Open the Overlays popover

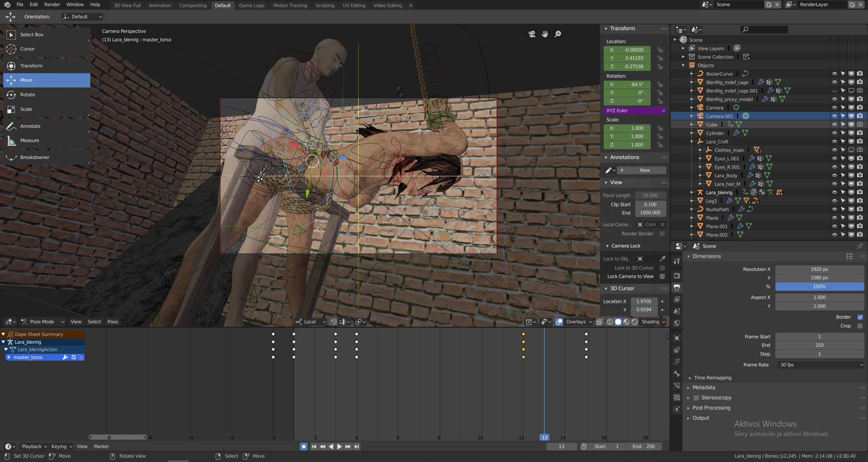[x=579, y=322]
